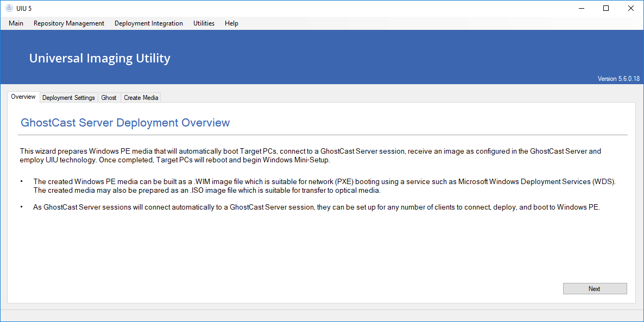The width and height of the screenshot is (644, 322).
Task: Click the bullet text about .WIM image file
Action: point(325,186)
